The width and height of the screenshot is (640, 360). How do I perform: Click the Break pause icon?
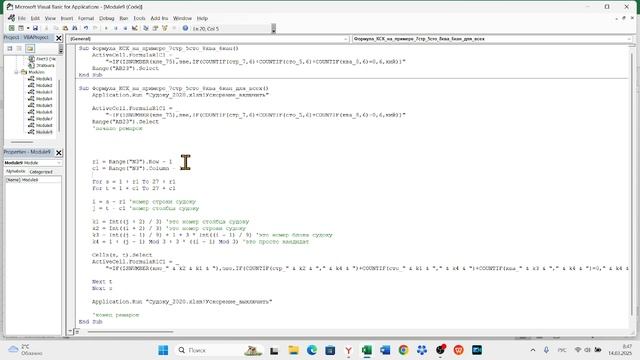[x=116, y=28]
